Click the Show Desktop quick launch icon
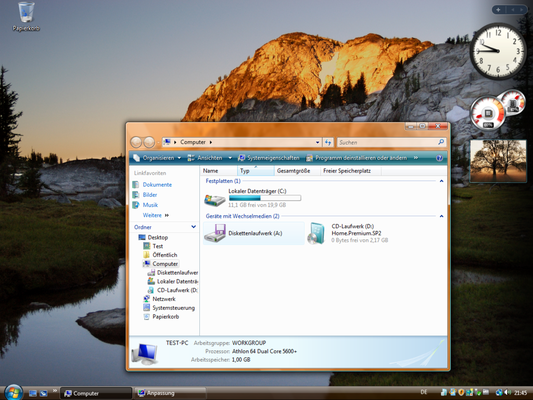The height and width of the screenshot is (400, 533). coord(33,393)
